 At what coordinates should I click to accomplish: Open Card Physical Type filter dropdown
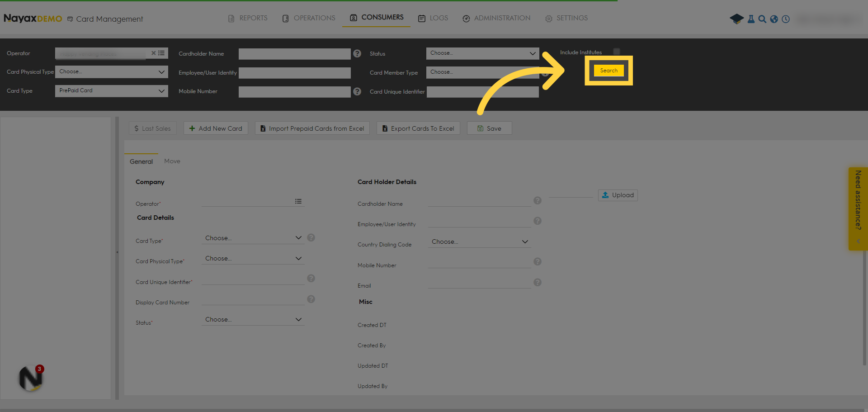click(111, 72)
